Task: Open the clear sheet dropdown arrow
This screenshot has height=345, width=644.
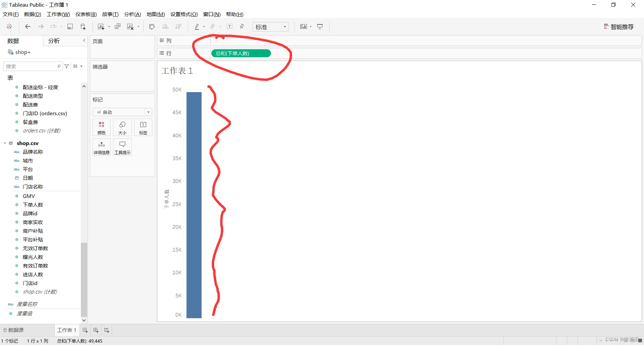Action: coord(138,27)
